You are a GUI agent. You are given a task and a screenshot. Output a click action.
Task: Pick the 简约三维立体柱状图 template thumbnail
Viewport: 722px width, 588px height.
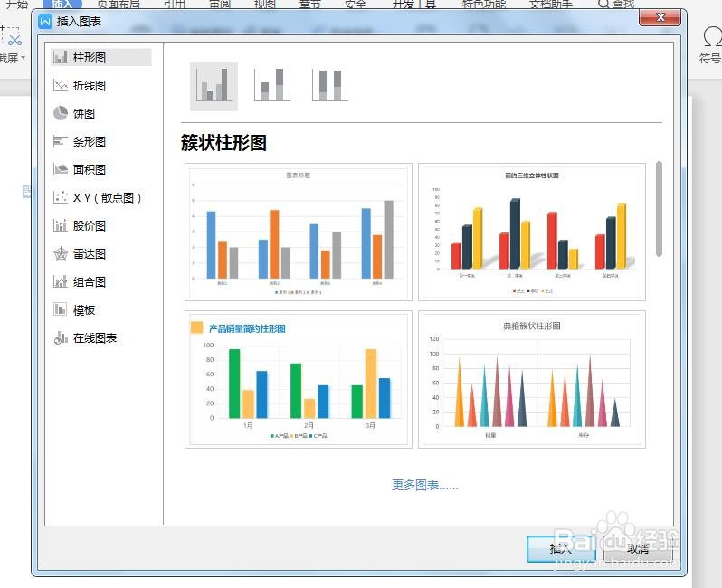click(532, 232)
